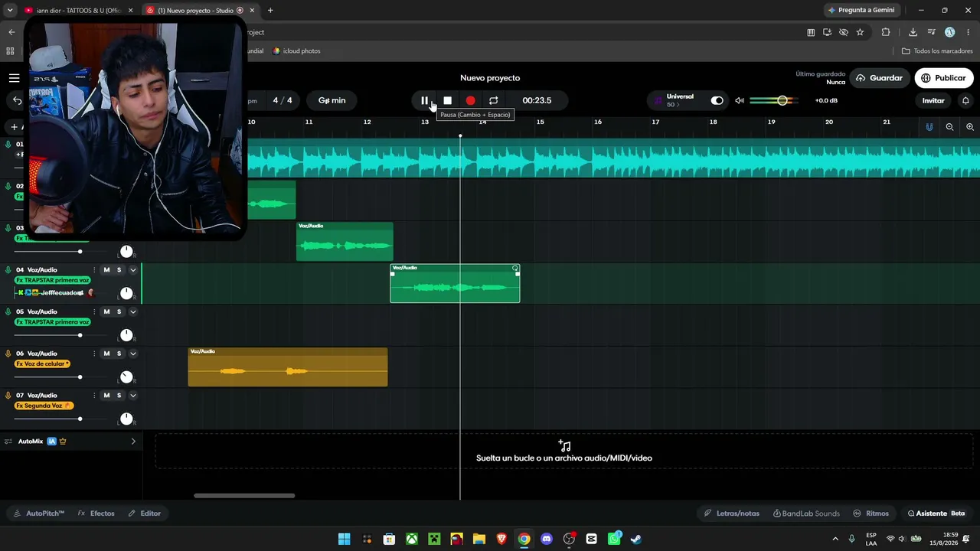The width and height of the screenshot is (980, 551).
Task: Click the horizontal timeline scrollbar
Action: point(244,495)
